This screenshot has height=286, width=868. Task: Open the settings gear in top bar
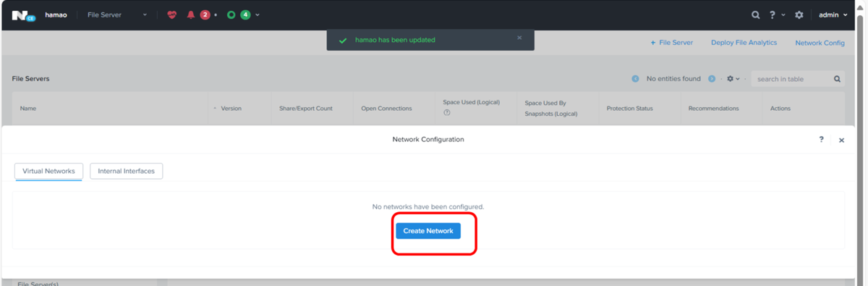[x=799, y=14]
